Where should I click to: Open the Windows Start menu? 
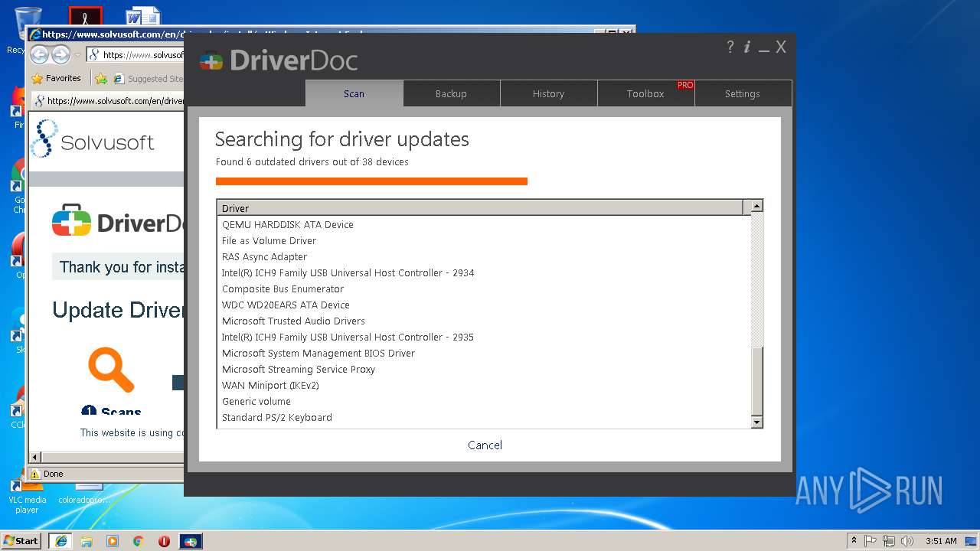21,540
